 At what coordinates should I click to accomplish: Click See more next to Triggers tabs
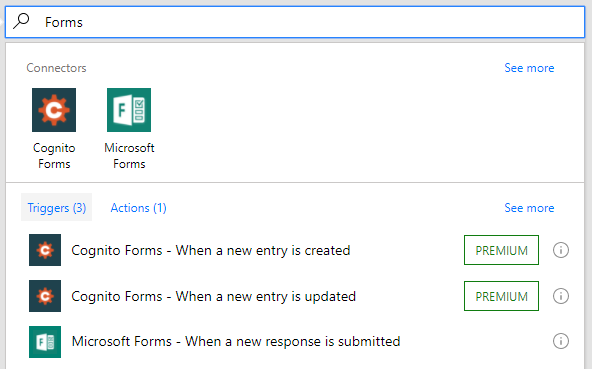point(529,208)
